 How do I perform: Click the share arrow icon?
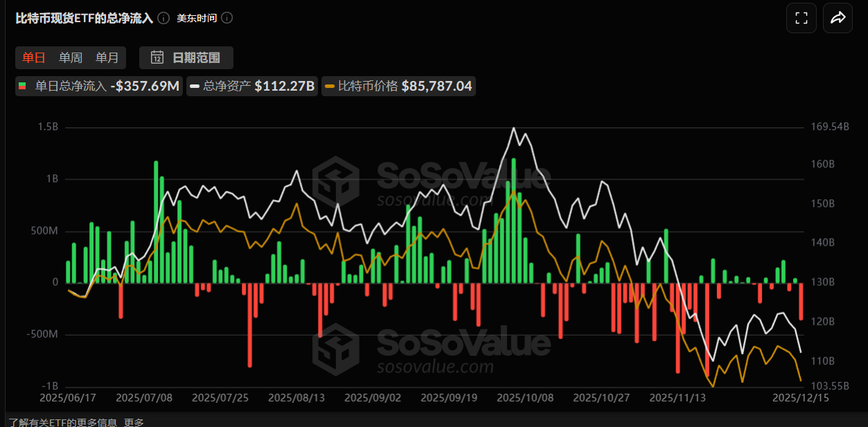click(x=838, y=19)
